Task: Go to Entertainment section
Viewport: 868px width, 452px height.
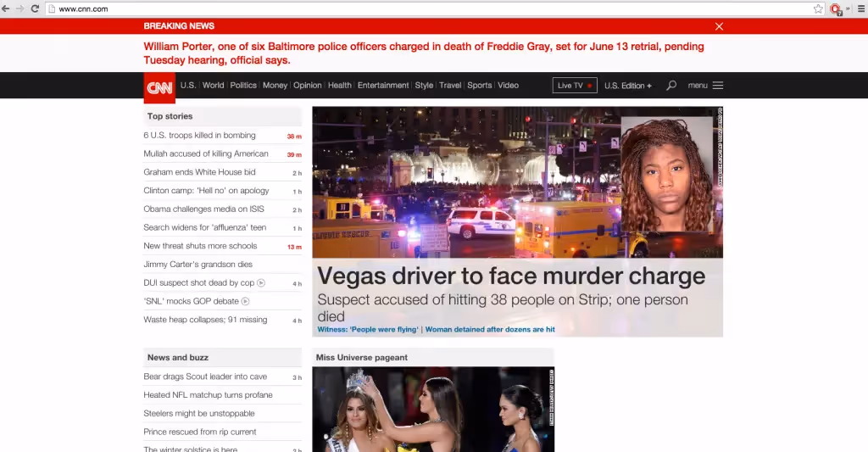Action: [x=383, y=86]
